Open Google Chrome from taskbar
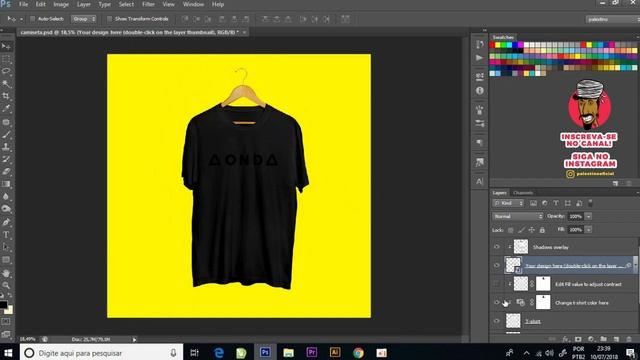Image resolution: width=640 pixels, height=360 pixels. click(x=358, y=352)
